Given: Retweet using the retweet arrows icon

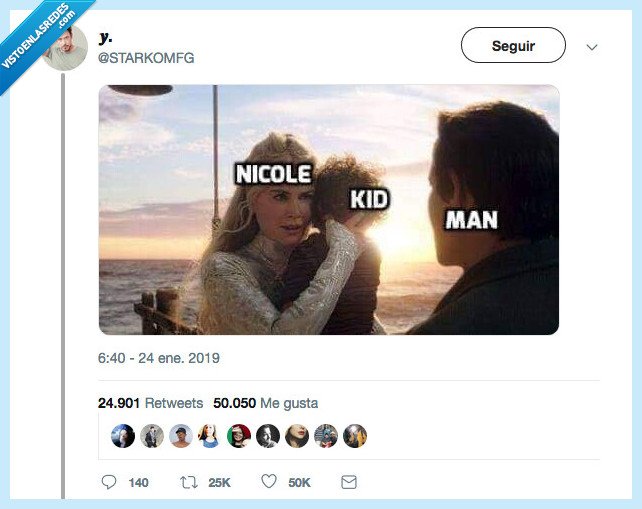Looking at the screenshot, I should 187,482.
